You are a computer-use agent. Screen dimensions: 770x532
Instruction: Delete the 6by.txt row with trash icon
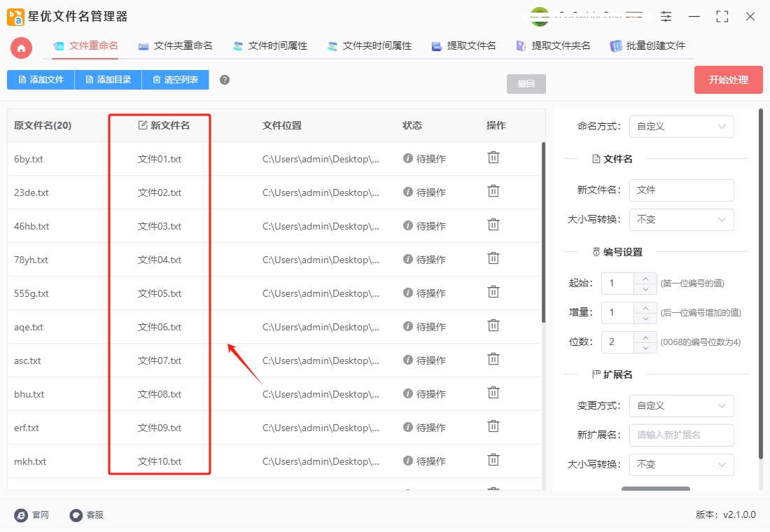click(493, 157)
